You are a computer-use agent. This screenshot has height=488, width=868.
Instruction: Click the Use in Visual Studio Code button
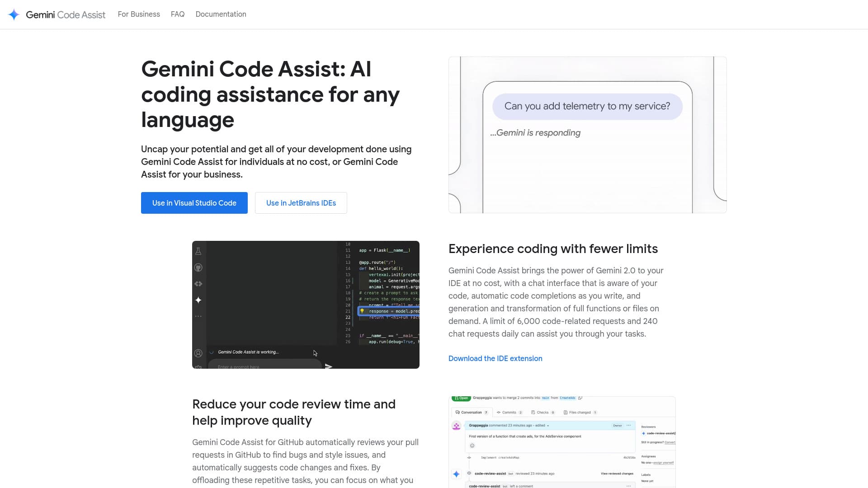(x=194, y=203)
